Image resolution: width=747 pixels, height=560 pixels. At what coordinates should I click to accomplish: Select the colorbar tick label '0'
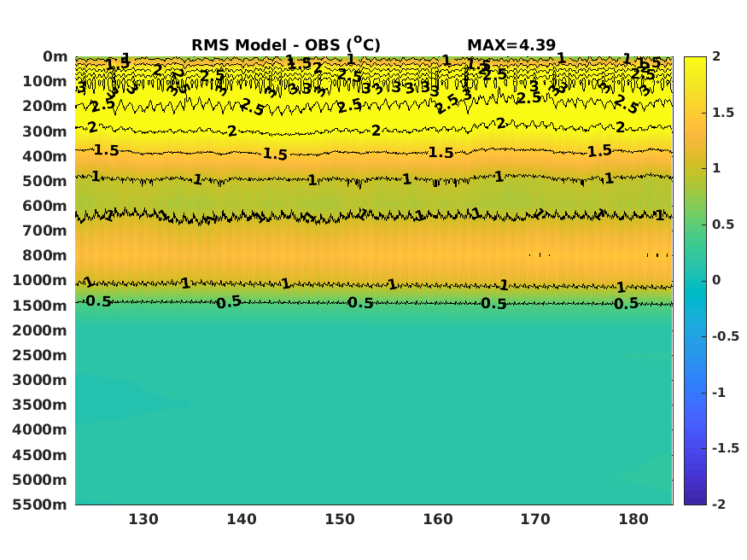[716, 281]
